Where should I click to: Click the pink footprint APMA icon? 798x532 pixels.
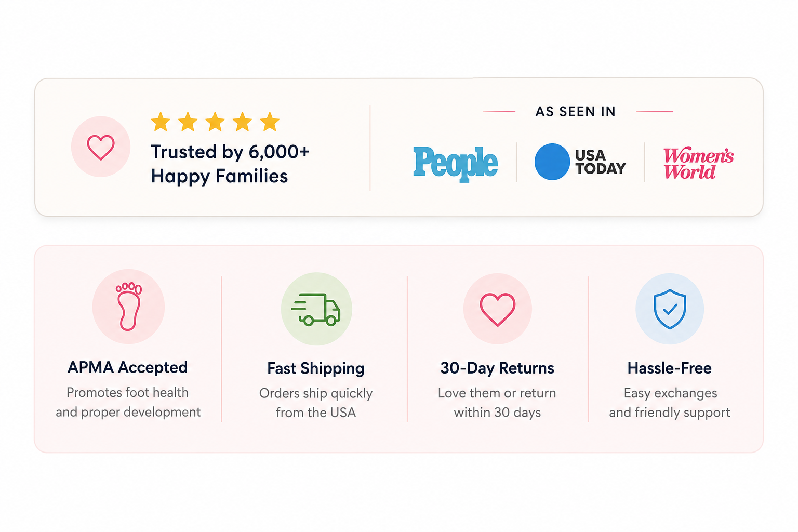pyautogui.click(x=129, y=307)
